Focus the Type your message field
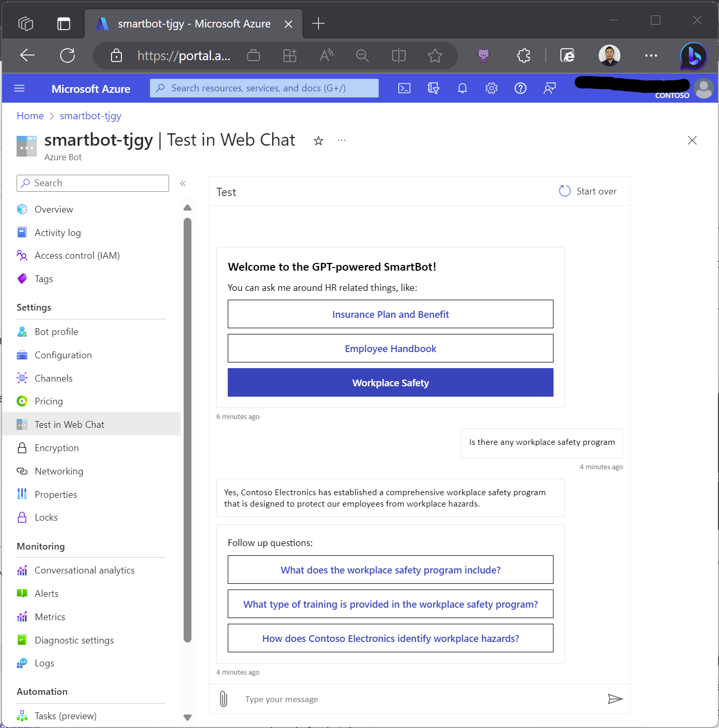 coord(420,699)
